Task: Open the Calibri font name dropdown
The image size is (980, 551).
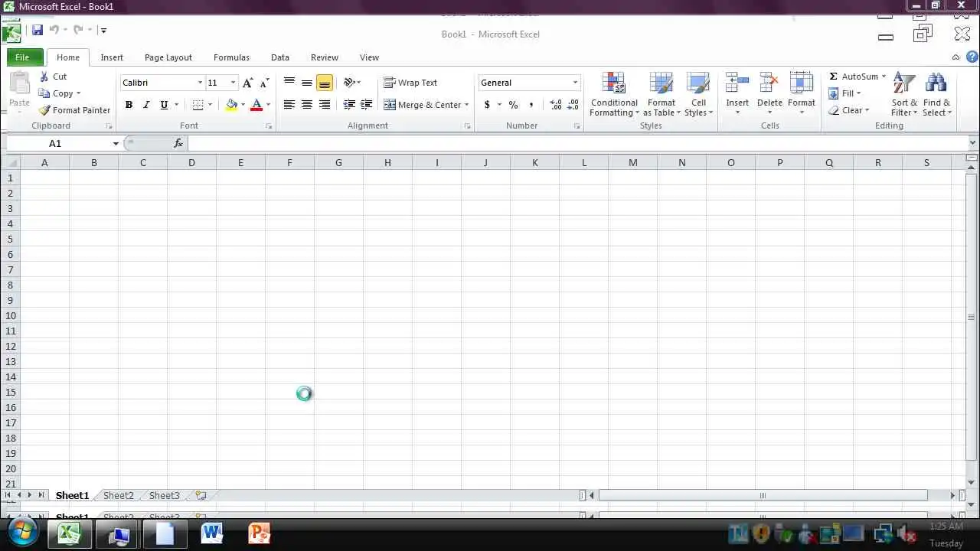Action: pyautogui.click(x=200, y=83)
